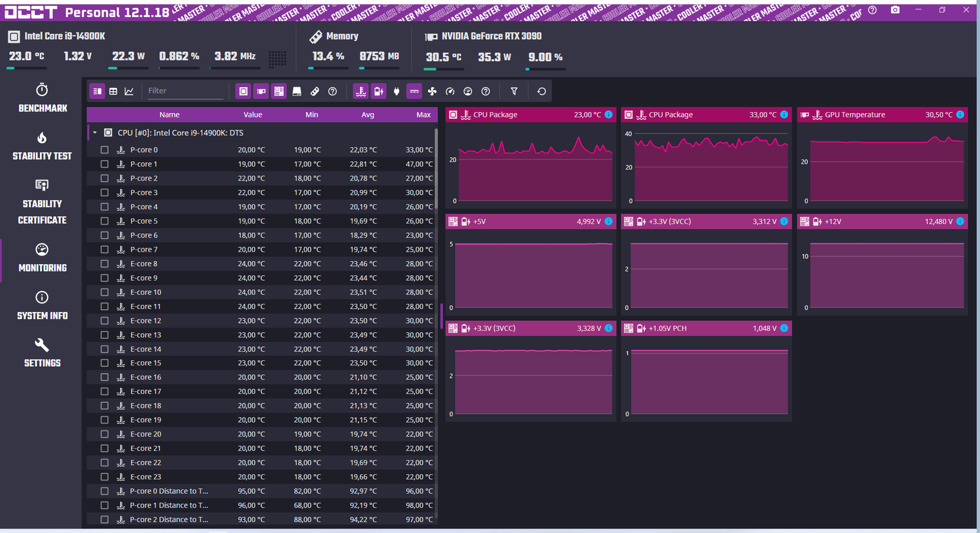Click the Intel Core i9-14900K header label

pyautogui.click(x=65, y=36)
